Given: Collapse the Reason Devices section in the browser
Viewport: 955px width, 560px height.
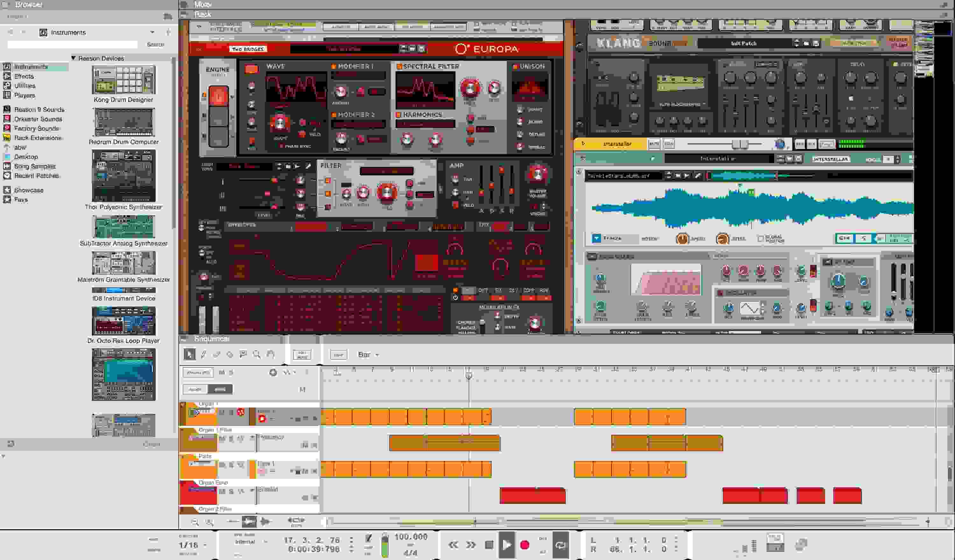Looking at the screenshot, I should 73,58.
